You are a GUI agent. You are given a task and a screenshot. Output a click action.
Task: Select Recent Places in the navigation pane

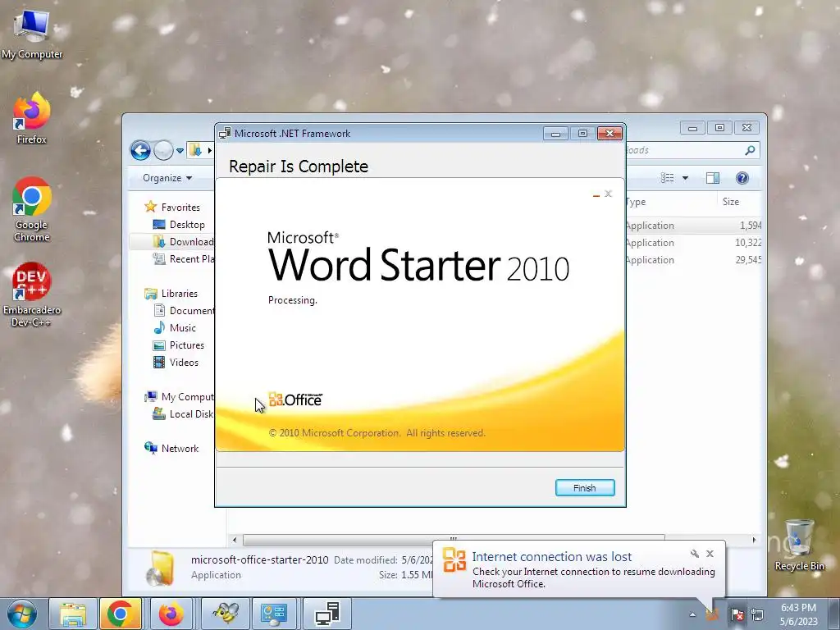point(183,258)
